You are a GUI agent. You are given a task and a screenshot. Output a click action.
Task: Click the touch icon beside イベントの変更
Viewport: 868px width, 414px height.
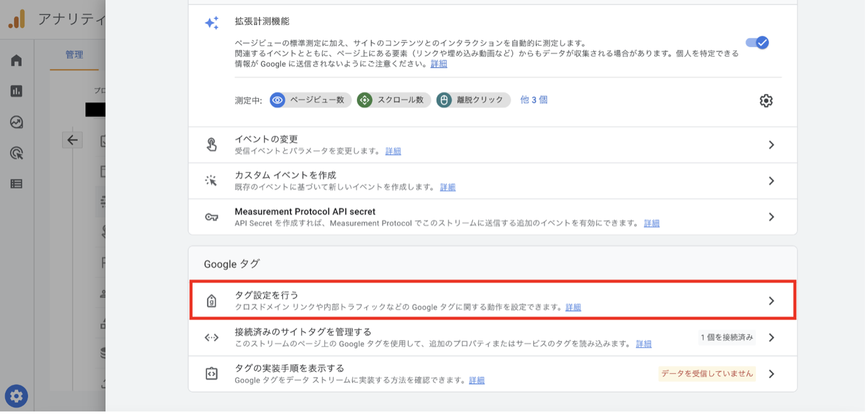click(x=212, y=145)
